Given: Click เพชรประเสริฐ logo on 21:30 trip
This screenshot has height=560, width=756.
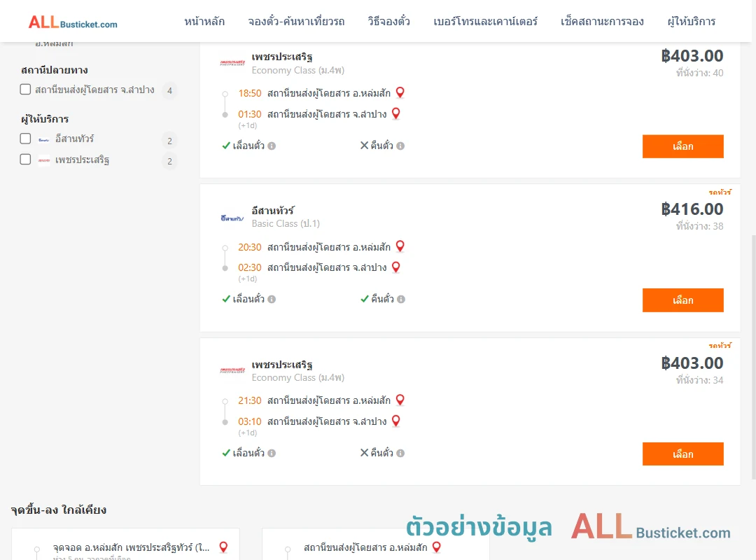Looking at the screenshot, I should click(232, 370).
